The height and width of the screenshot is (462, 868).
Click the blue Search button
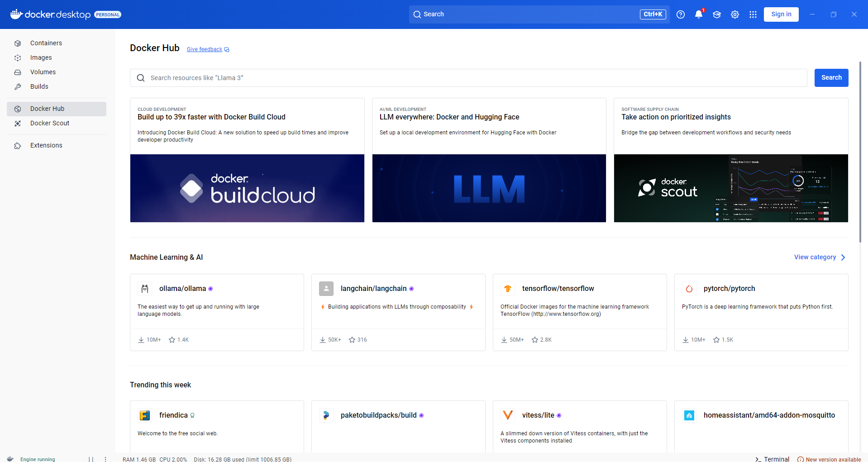(831, 78)
